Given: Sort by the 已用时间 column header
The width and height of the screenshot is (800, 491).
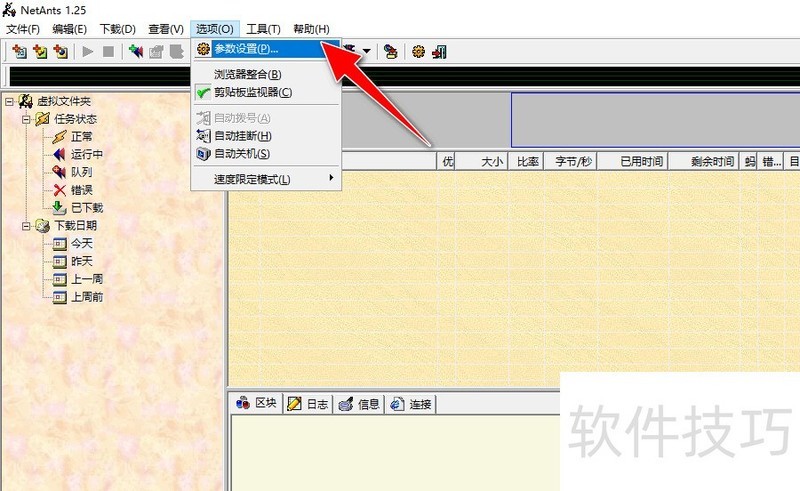Looking at the screenshot, I should (633, 162).
